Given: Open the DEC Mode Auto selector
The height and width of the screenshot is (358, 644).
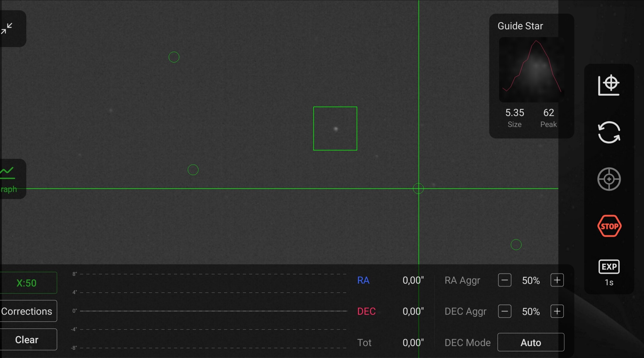Looking at the screenshot, I should (530, 342).
